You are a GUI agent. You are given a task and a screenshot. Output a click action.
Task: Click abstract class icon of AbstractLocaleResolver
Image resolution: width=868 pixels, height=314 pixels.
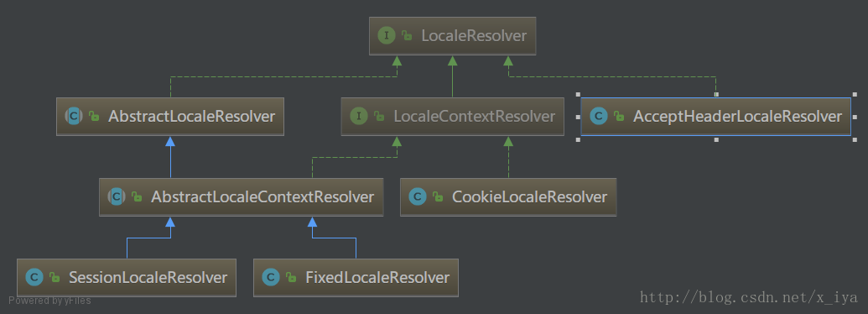[74, 117]
